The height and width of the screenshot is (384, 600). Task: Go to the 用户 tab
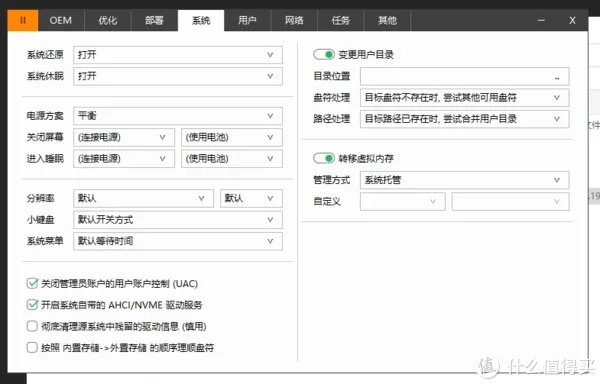point(248,20)
